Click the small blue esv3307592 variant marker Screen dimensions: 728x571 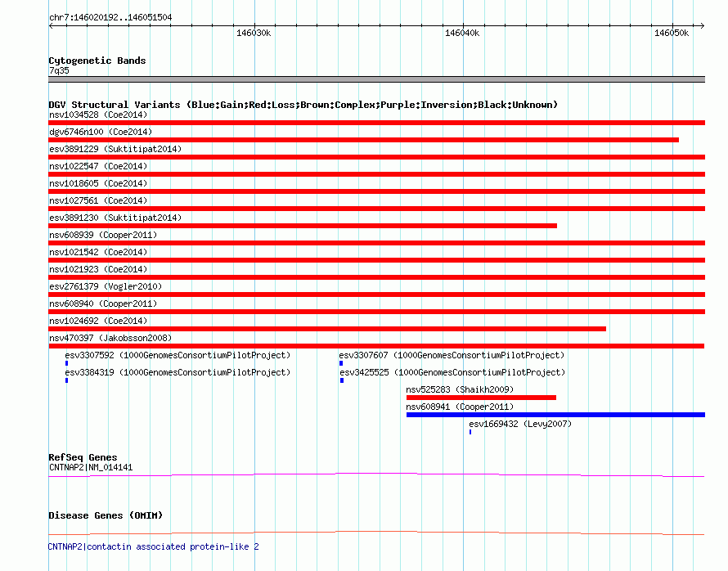click(x=67, y=363)
